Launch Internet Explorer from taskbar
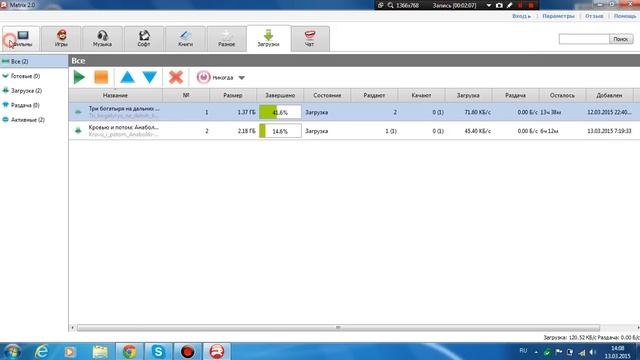 point(42,351)
